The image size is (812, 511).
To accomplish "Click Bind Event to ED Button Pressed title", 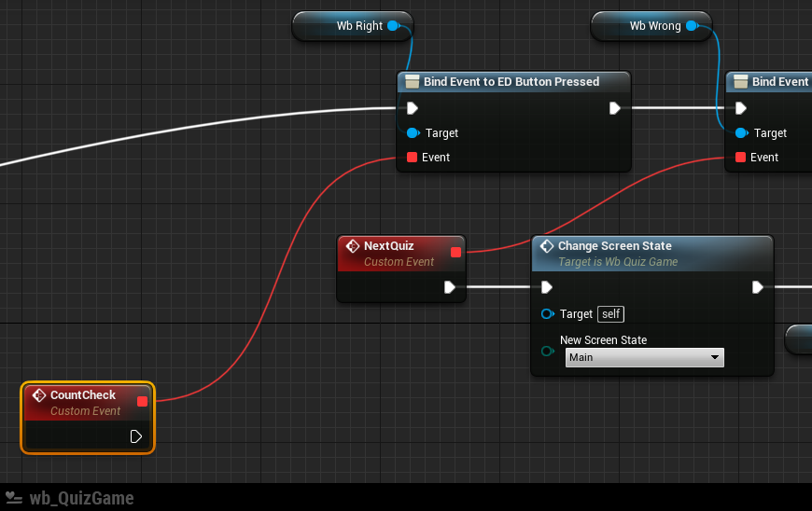I will point(511,82).
